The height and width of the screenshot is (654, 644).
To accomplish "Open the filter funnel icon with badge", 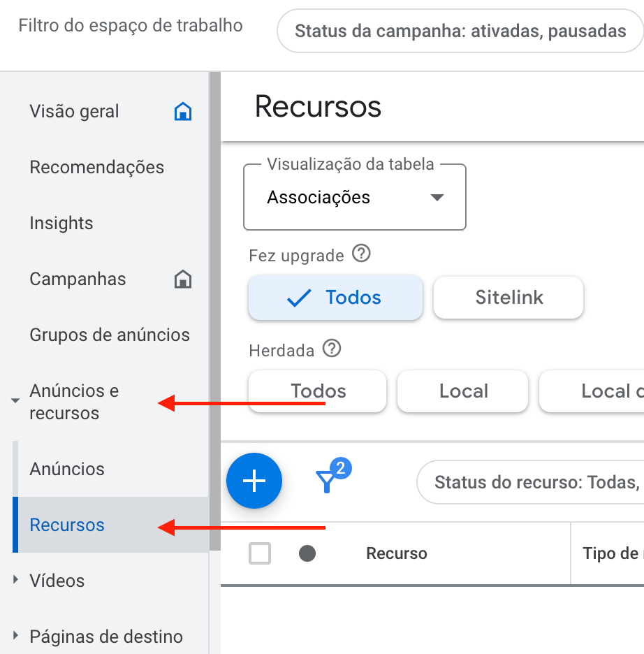I will [327, 481].
